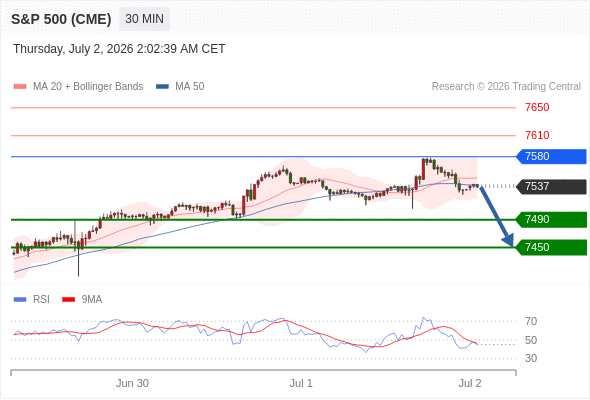The height and width of the screenshot is (400, 590).
Task: Click the Jul 2 date axis label
Action: (470, 383)
